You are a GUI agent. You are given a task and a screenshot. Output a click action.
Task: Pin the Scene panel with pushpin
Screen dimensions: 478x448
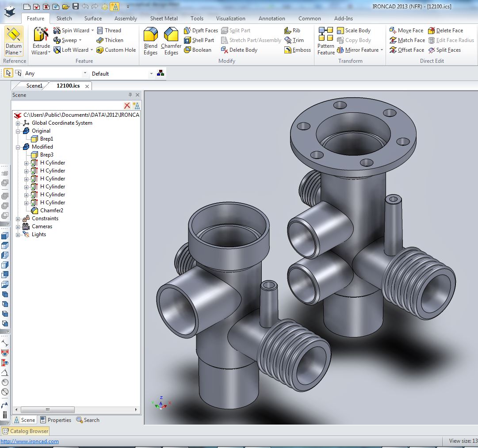pyautogui.click(x=130, y=95)
